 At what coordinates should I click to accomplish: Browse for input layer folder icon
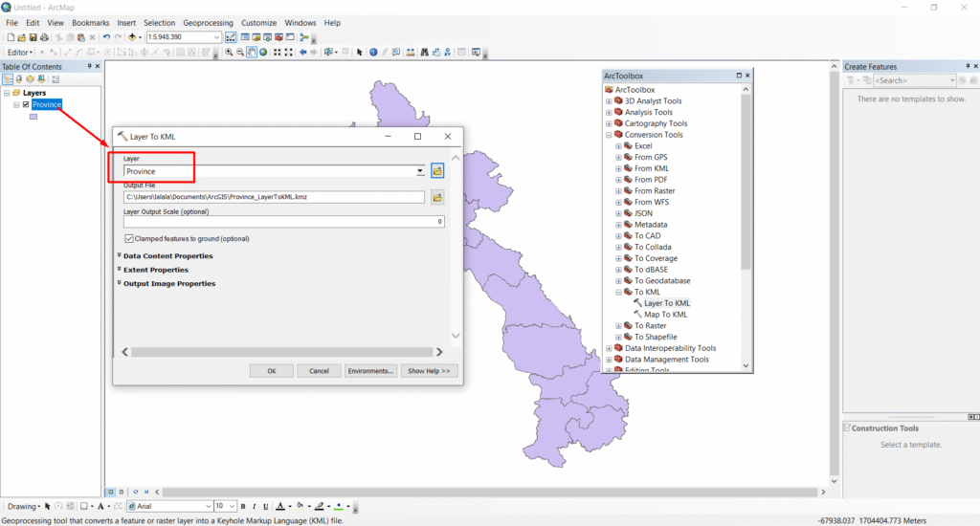(x=437, y=170)
